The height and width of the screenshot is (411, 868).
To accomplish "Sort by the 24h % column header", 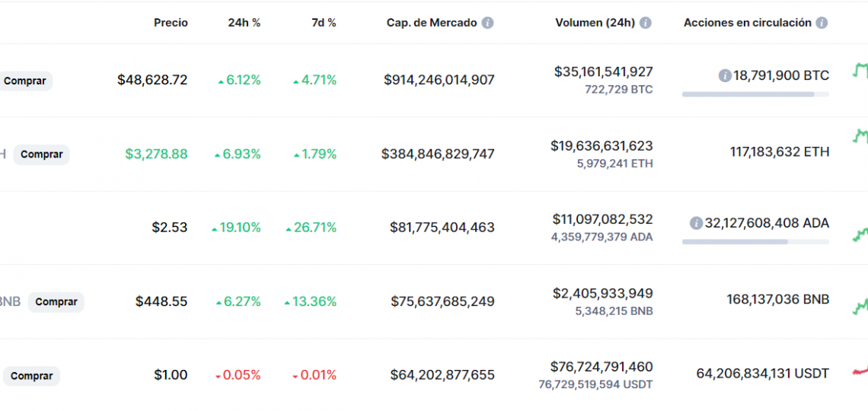I will click(x=244, y=23).
